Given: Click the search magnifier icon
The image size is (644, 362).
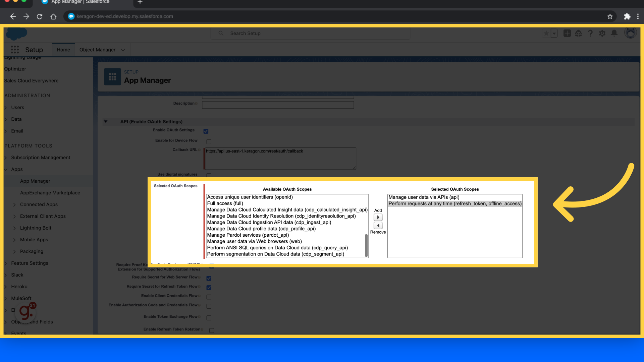Looking at the screenshot, I should click(x=221, y=33).
